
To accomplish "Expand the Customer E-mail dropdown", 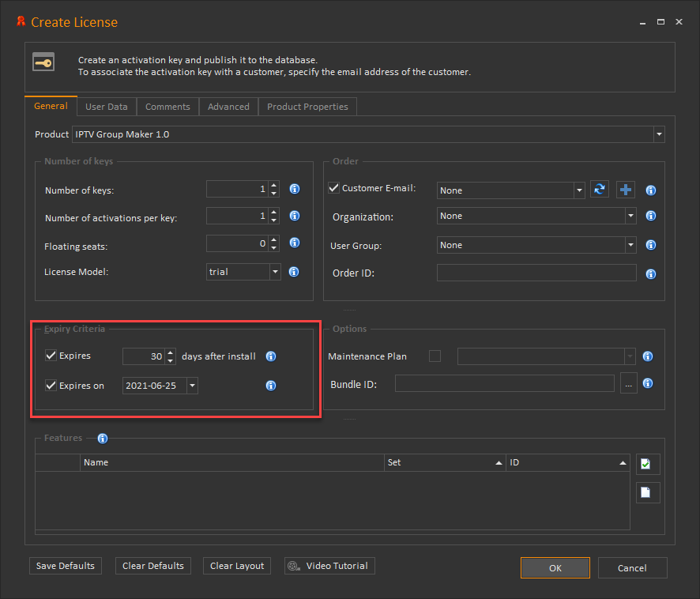I will click(579, 190).
